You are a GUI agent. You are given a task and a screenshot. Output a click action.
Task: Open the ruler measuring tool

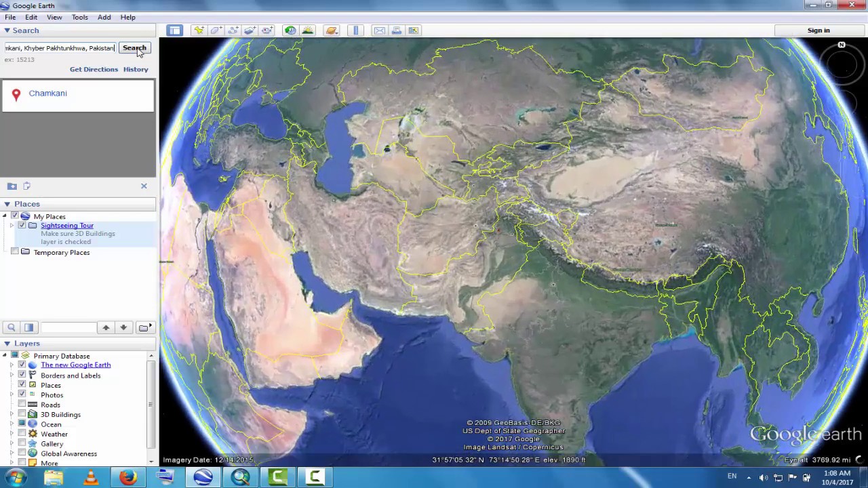[356, 30]
